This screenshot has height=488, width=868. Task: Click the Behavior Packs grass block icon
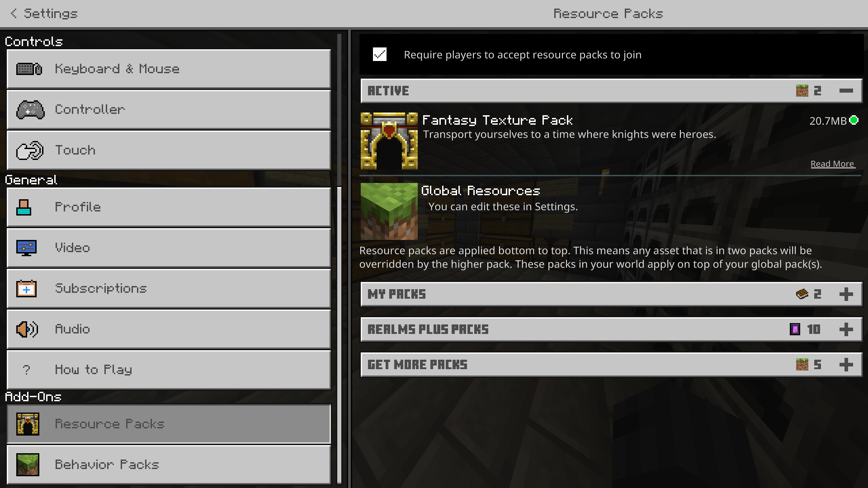[x=28, y=465]
